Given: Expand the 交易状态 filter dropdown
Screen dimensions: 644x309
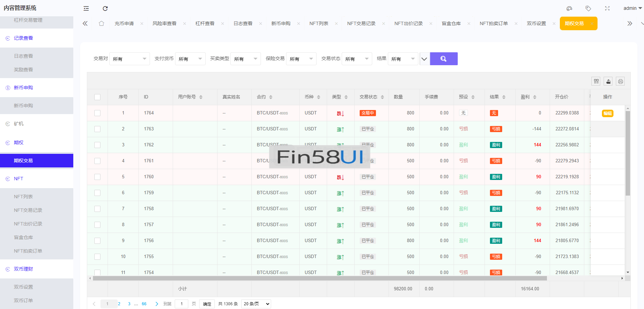Looking at the screenshot, I should [x=357, y=59].
